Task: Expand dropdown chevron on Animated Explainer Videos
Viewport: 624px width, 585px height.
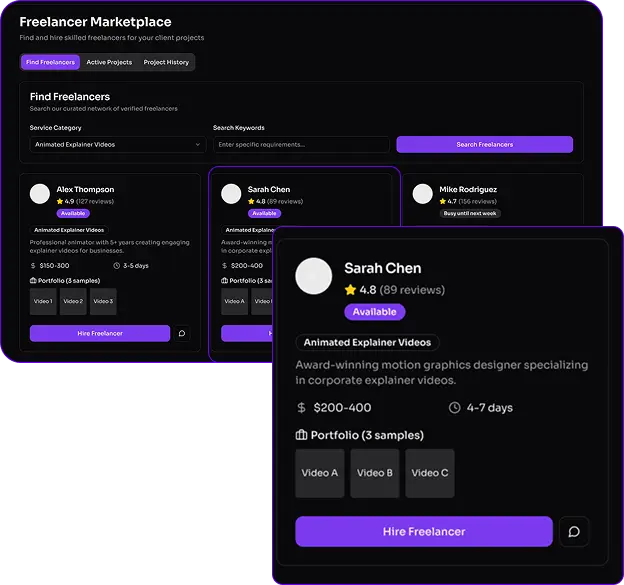Action: (198, 144)
